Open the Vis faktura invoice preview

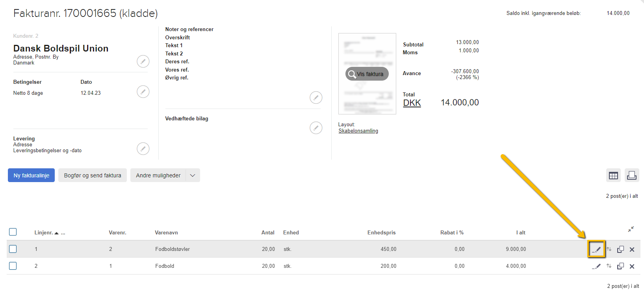367,74
